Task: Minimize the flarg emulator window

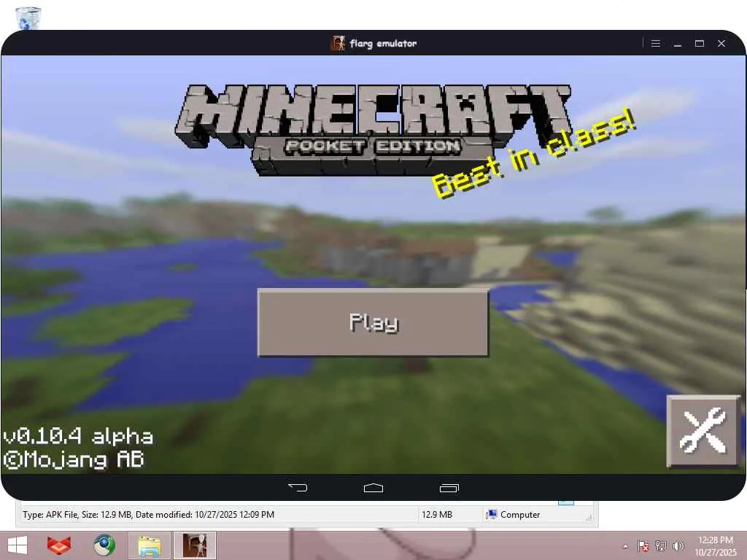Action: pyautogui.click(x=678, y=43)
